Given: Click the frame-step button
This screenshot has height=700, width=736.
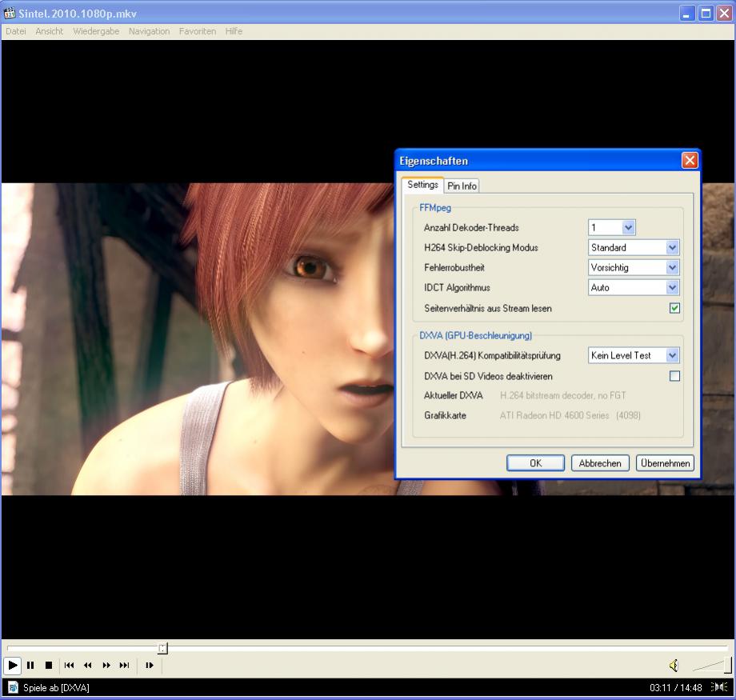Looking at the screenshot, I should tap(150, 666).
